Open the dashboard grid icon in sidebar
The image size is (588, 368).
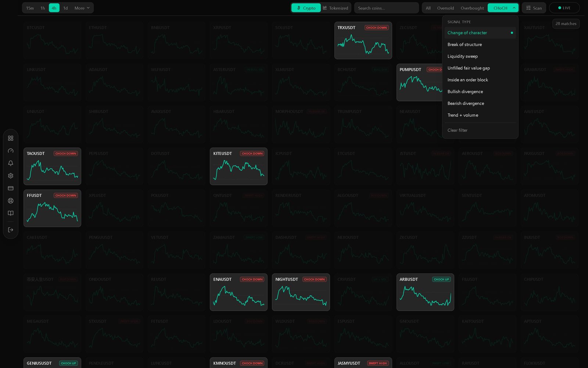(x=11, y=138)
